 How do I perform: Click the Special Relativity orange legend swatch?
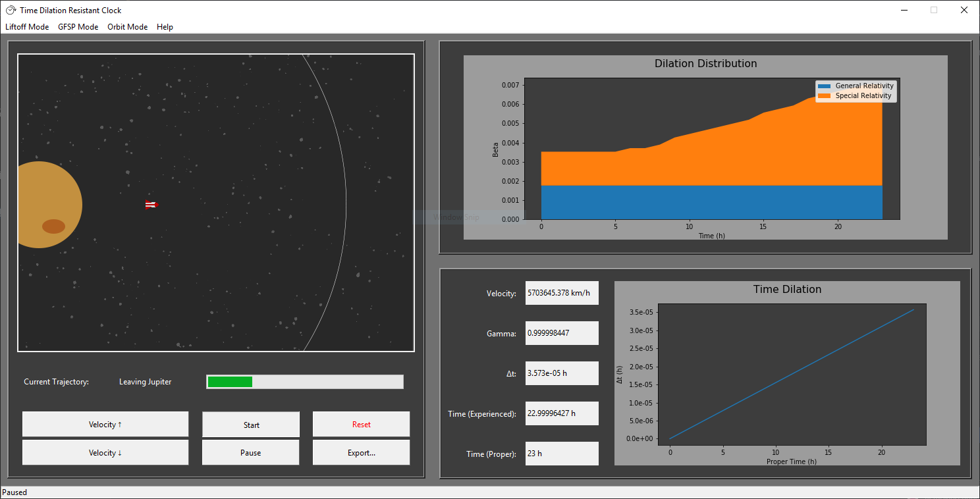(824, 96)
